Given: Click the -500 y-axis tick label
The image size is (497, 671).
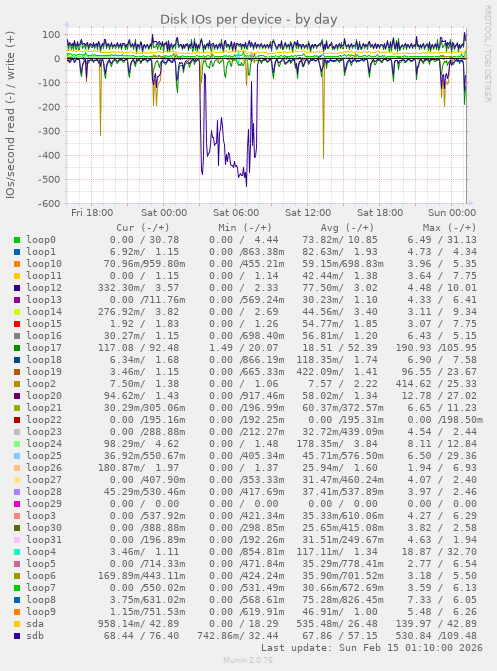Looking at the screenshot, I should (x=49, y=179).
